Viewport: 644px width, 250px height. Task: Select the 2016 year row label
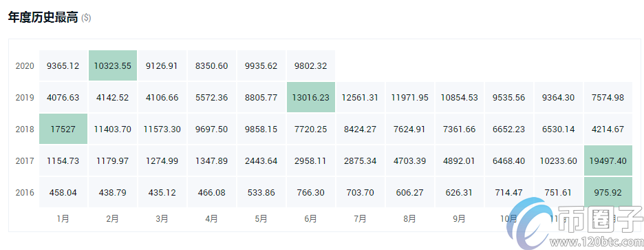point(25,193)
